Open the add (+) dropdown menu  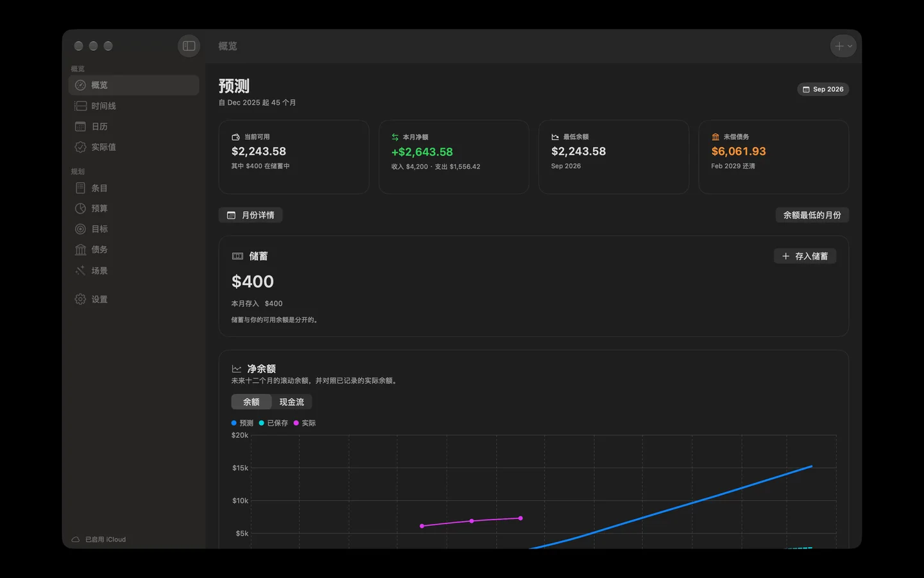pos(843,46)
